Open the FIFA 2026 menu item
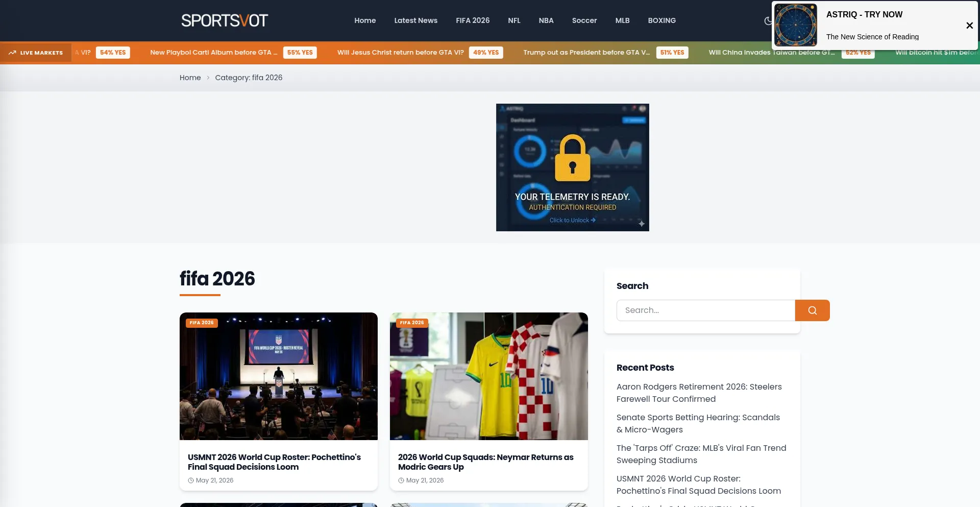The image size is (980, 507). pyautogui.click(x=473, y=20)
